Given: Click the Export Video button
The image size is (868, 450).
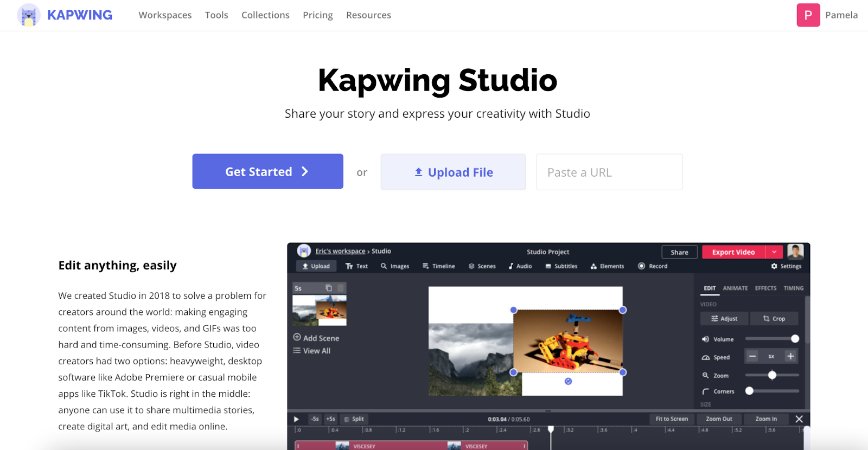Looking at the screenshot, I should (733, 252).
